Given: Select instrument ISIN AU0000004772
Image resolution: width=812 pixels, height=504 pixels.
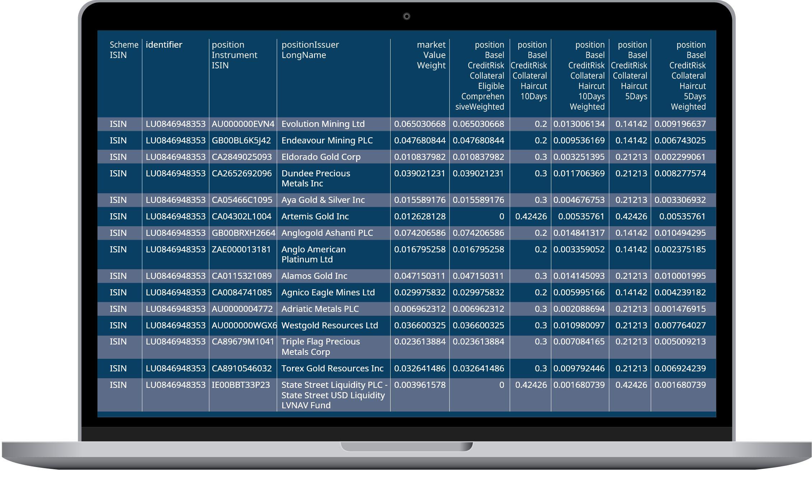Looking at the screenshot, I should (242, 309).
